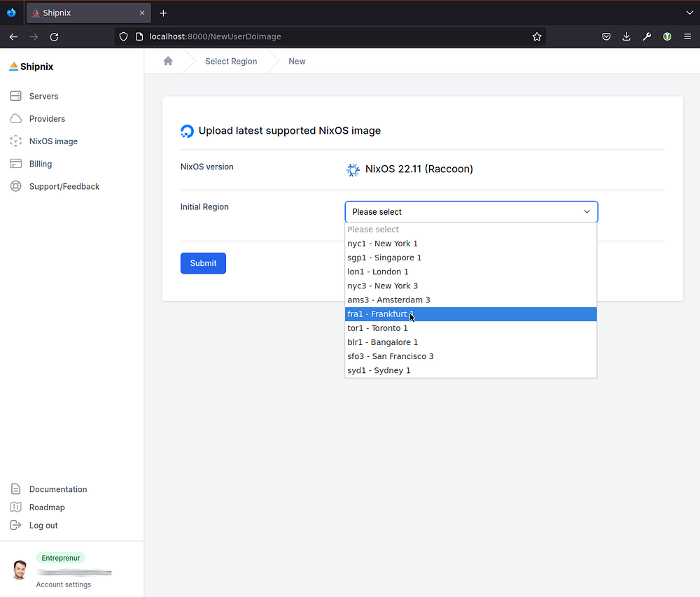Click the Roadmap map icon
The height and width of the screenshot is (597, 700).
tap(15, 507)
